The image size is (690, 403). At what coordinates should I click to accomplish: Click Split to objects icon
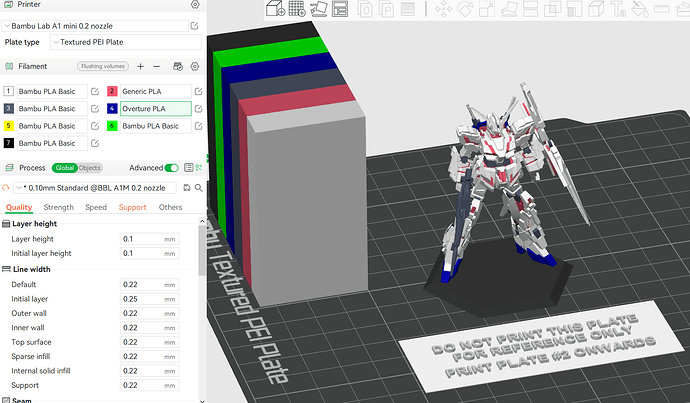pyautogui.click(x=365, y=8)
